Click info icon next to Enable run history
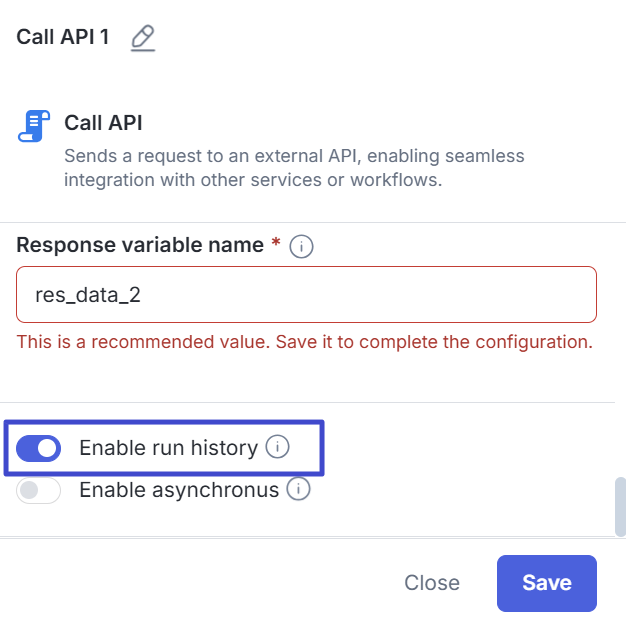626x618 pixels. [x=278, y=447]
